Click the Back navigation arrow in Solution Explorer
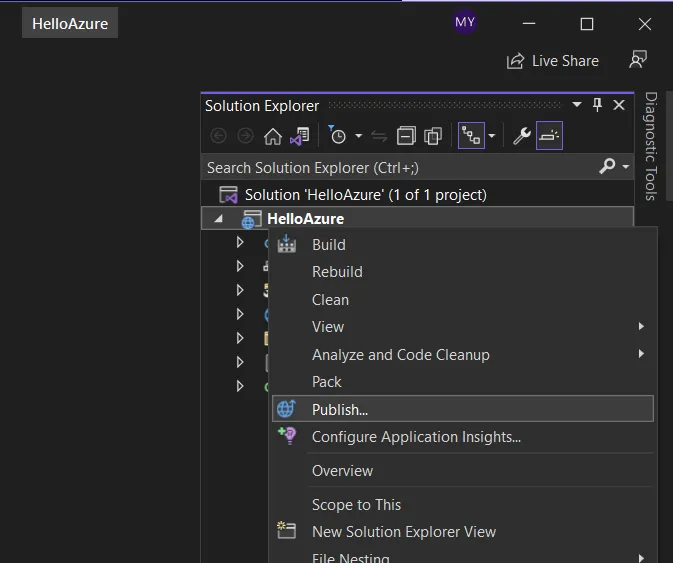This screenshot has height=563, width=673. [x=218, y=136]
